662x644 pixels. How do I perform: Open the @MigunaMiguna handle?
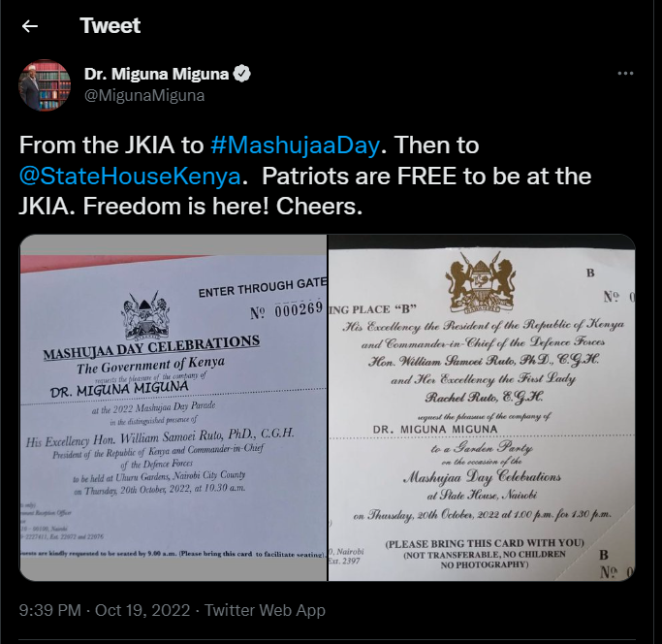(x=144, y=95)
